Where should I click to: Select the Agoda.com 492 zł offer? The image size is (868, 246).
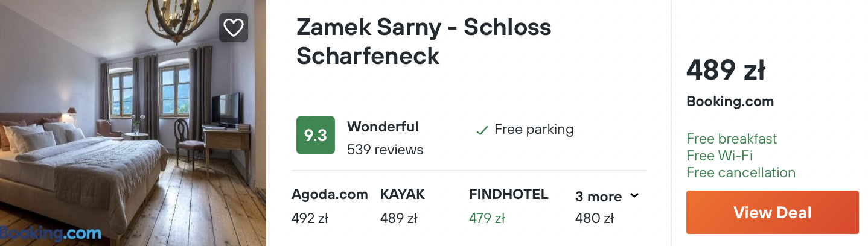330,206
